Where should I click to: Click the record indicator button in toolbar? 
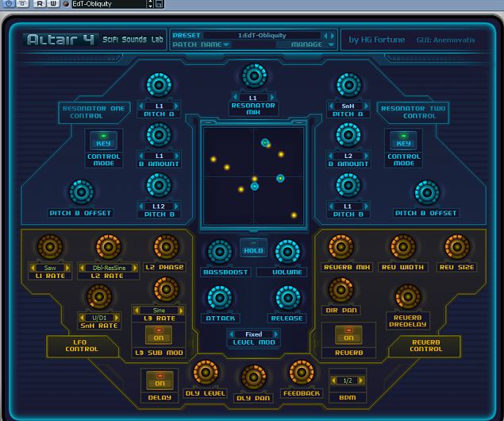click(66, 4)
